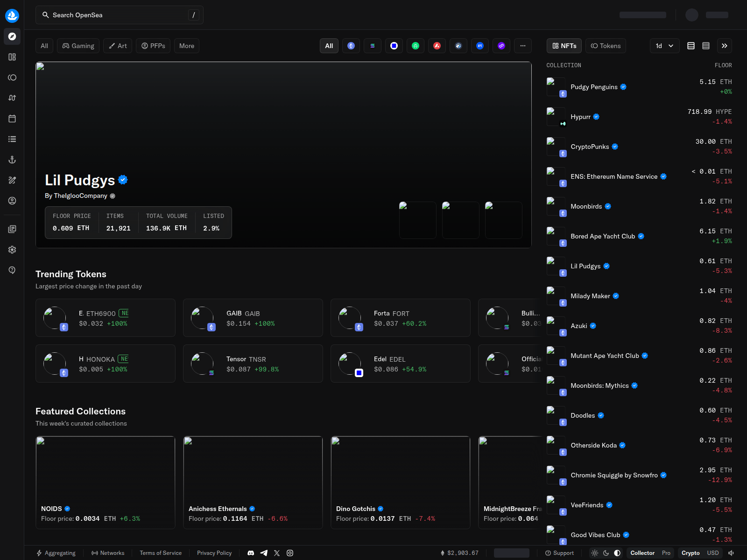Filter by Base chain icon
The height and width of the screenshot is (560, 747).
pos(394,46)
